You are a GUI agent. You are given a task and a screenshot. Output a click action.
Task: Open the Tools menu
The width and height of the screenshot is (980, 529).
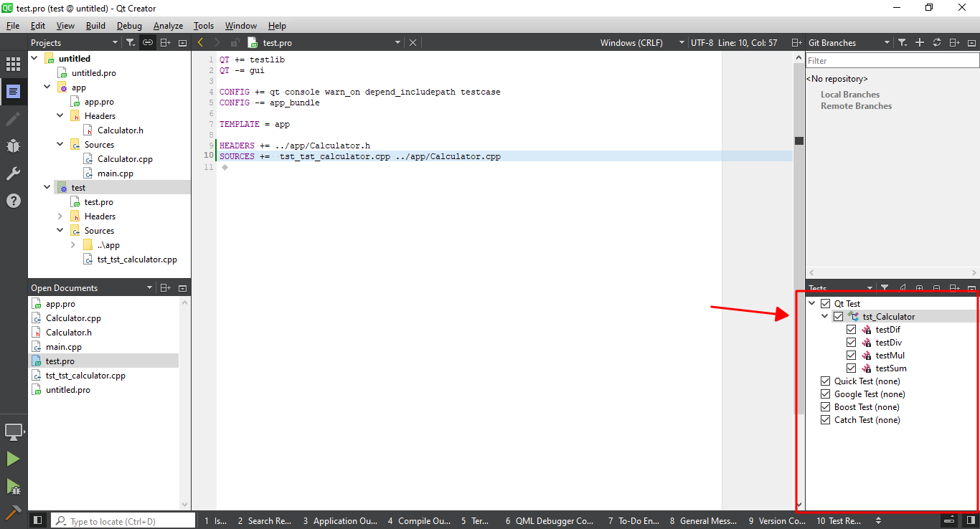pyautogui.click(x=204, y=26)
